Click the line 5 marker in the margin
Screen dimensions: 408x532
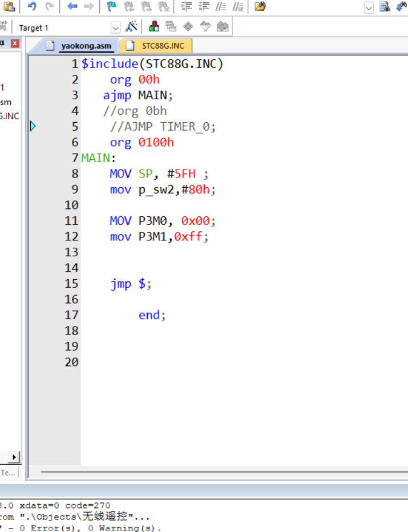pyautogui.click(x=33, y=126)
